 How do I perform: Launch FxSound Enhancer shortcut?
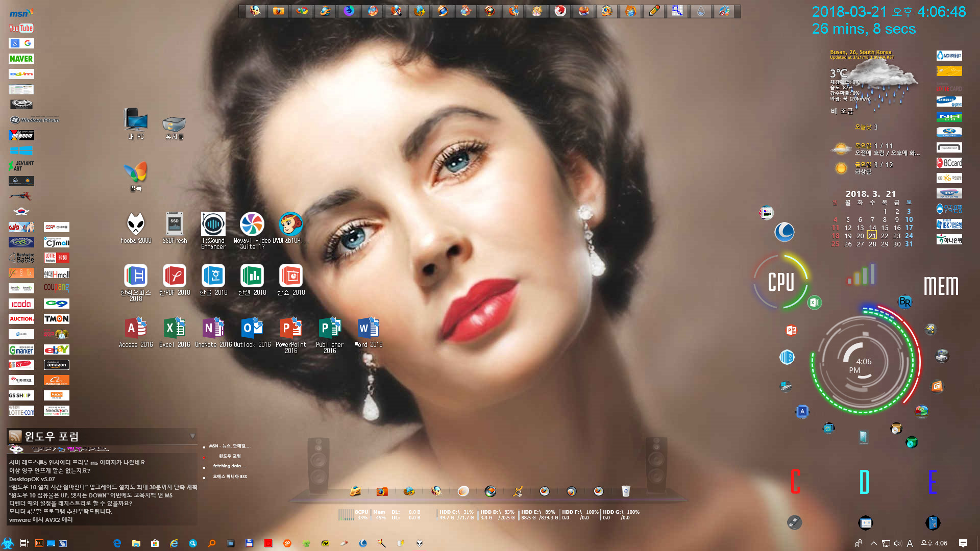click(213, 231)
